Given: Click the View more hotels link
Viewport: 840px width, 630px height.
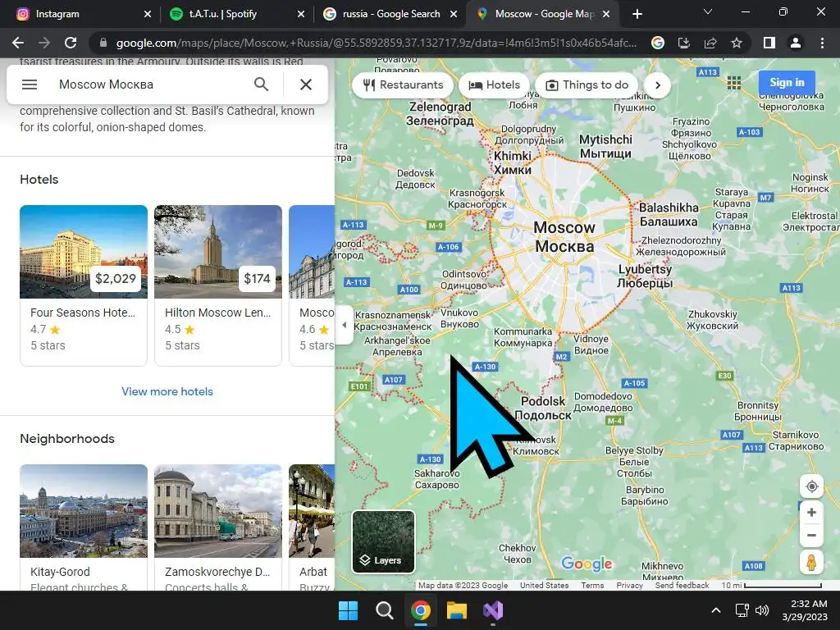Looking at the screenshot, I should 167,391.
